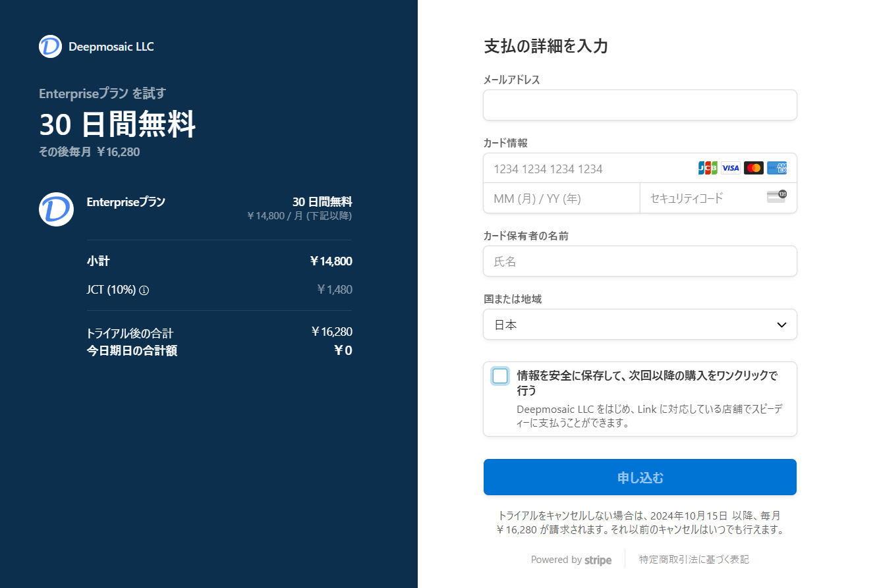
Task: Focus the 氏名 cardholder name field
Action: tap(640, 261)
